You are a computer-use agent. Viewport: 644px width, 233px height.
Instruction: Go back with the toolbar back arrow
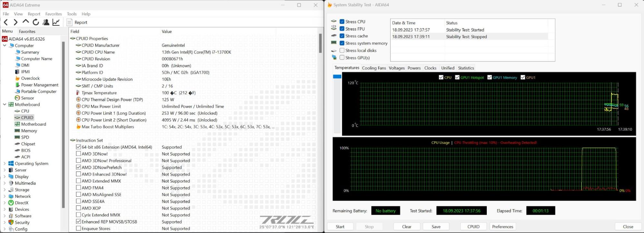coord(6,22)
